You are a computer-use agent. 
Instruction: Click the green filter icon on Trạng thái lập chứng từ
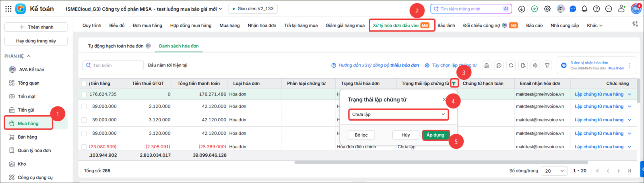454,83
